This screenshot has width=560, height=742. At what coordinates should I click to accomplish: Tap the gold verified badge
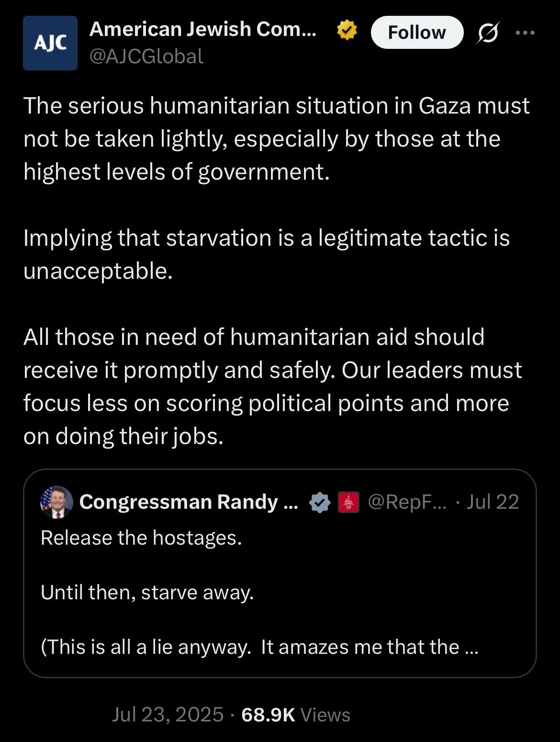(x=347, y=31)
